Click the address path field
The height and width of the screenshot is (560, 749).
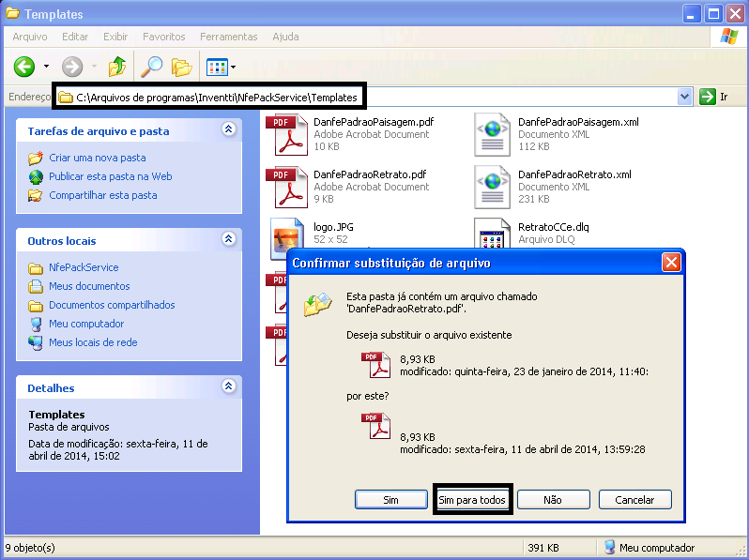click(216, 98)
